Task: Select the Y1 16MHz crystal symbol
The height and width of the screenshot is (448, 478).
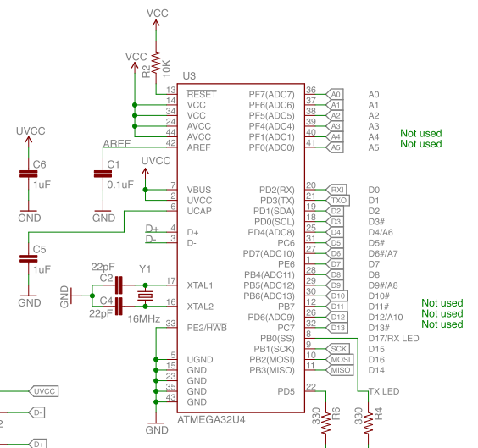Action: (x=146, y=296)
